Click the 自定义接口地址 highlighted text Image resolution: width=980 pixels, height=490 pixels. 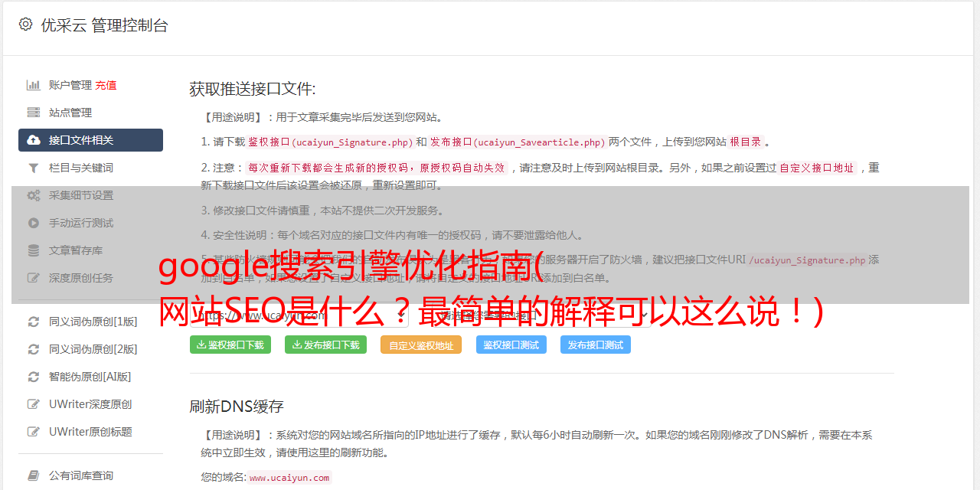pyautogui.click(x=816, y=168)
